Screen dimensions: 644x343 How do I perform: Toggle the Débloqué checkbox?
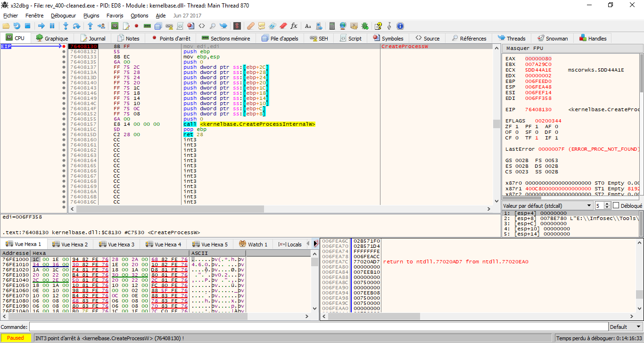pos(616,205)
